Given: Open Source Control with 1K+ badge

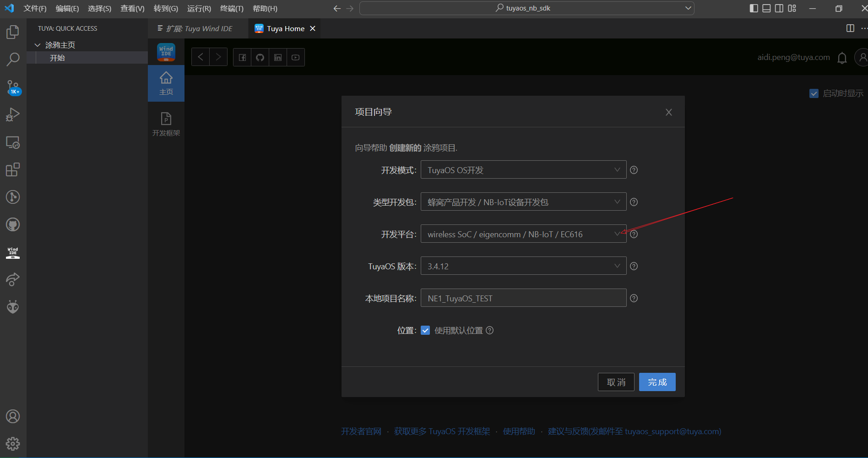Looking at the screenshot, I should [13, 87].
